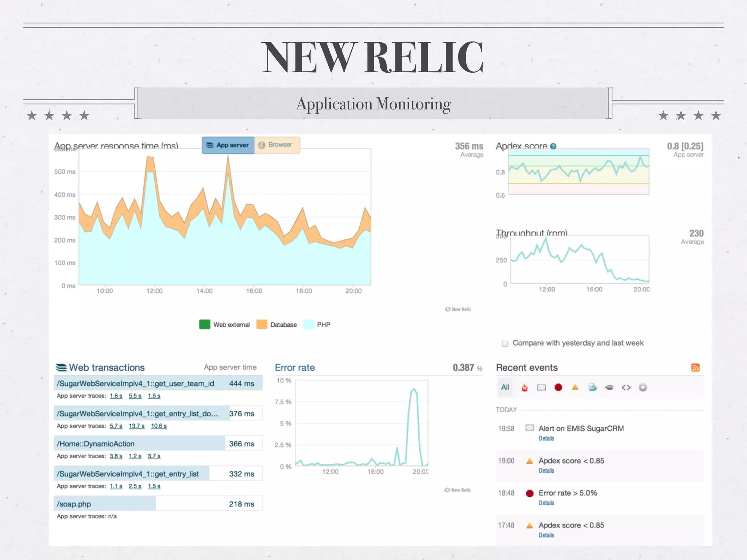The image size is (747, 560).
Task: Switch to the Browser tab
Action: pyautogui.click(x=276, y=145)
